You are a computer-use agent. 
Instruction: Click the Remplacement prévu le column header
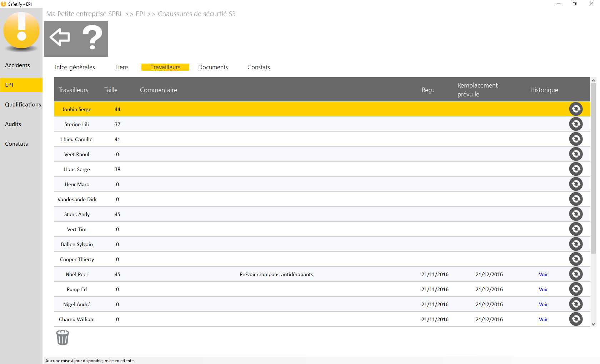click(x=477, y=90)
